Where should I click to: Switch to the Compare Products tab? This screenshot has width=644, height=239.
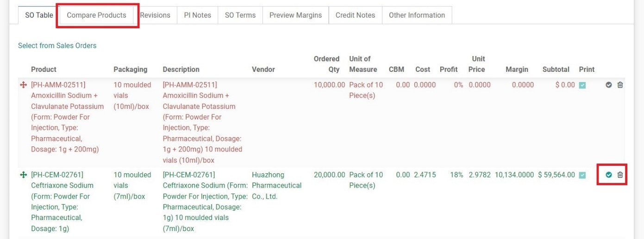point(96,15)
